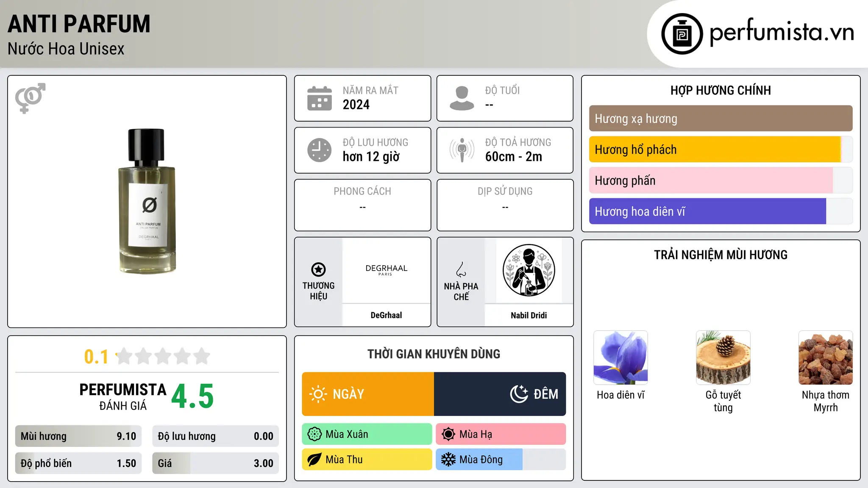This screenshot has width=868, height=488.
Task: Click the unisex gender symbol icon
Action: coord(30,98)
